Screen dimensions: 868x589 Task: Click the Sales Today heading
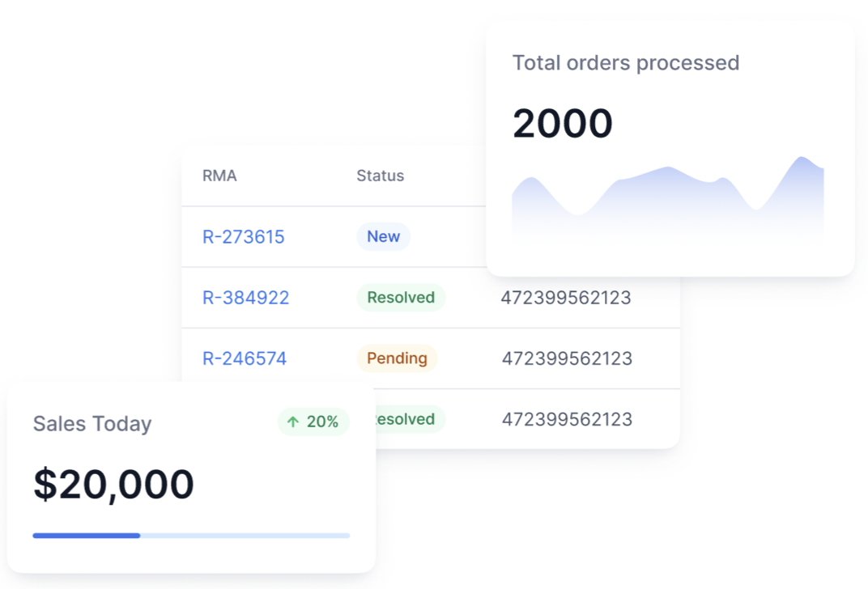pyautogui.click(x=91, y=424)
